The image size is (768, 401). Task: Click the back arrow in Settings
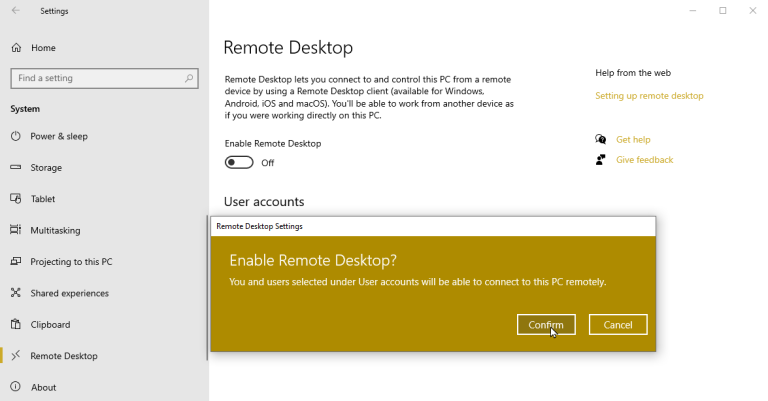point(16,10)
